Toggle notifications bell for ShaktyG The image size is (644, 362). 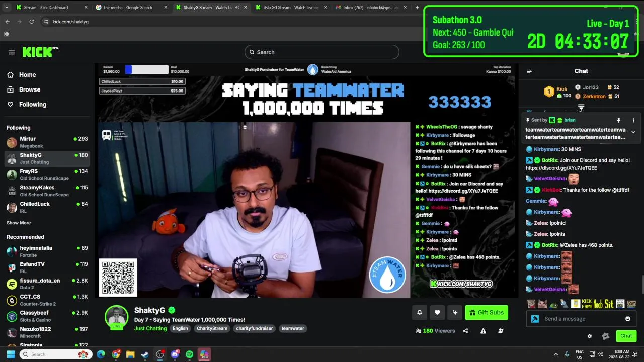(x=419, y=313)
